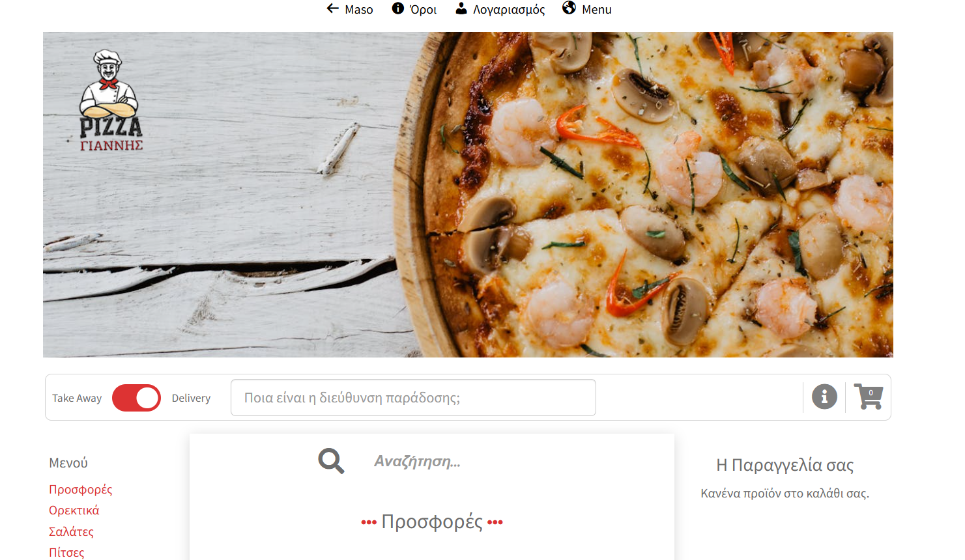Viewport: 965px width, 560px height.
Task: Click the Αναζήτηση search field
Action: click(x=456, y=462)
